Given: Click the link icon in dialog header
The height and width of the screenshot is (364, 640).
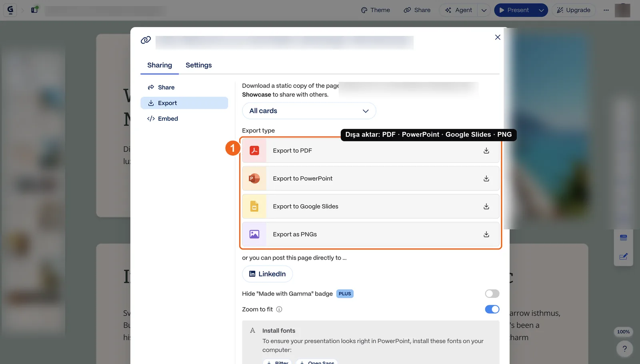Looking at the screenshot, I should [146, 40].
